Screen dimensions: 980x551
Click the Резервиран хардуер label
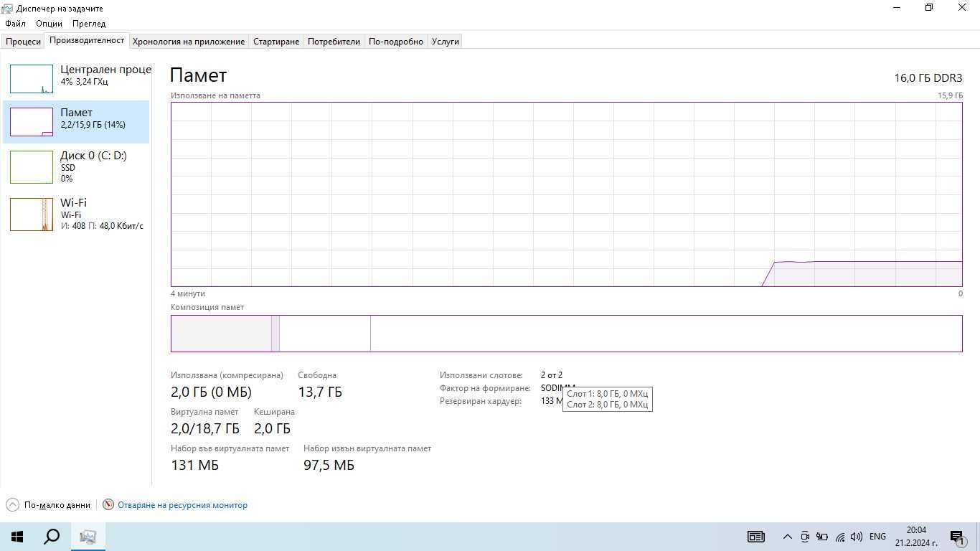(480, 401)
